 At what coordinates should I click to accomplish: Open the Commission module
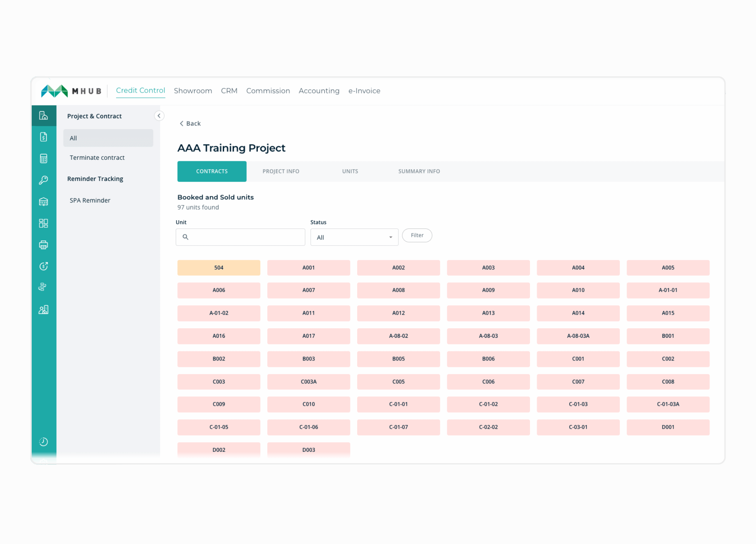[x=268, y=91]
